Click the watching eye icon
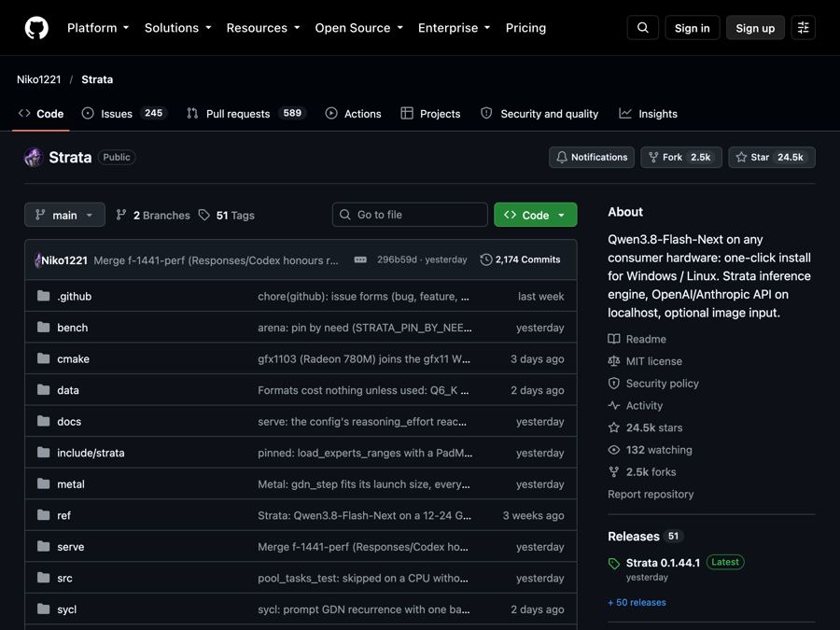This screenshot has height=630, width=840. [x=614, y=450]
